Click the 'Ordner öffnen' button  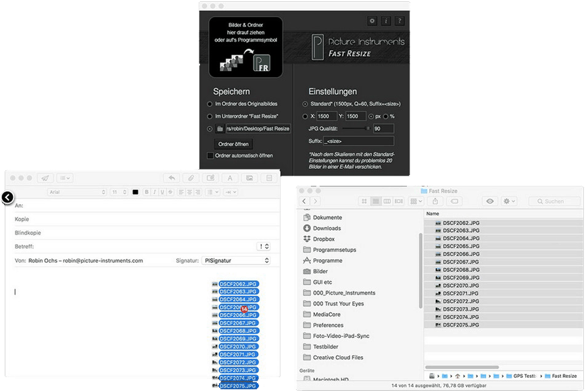233,144
